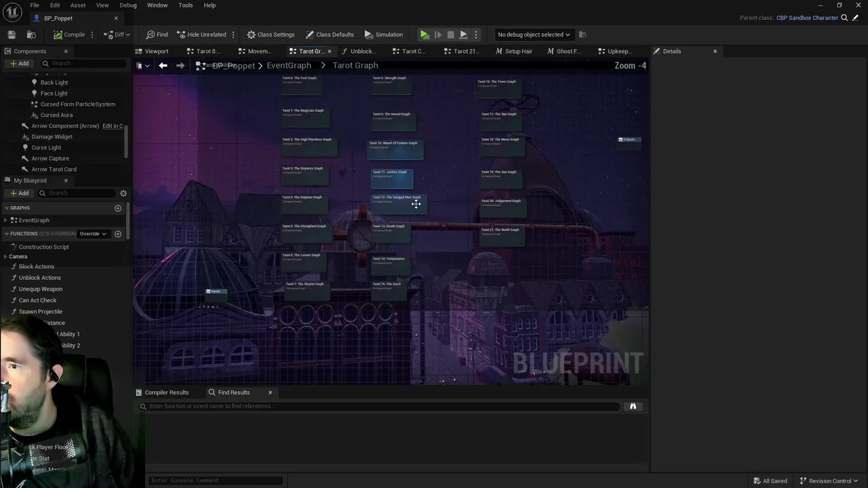Image resolution: width=868 pixels, height=488 pixels.
Task: Open the Unequip Weapon function
Action: click(x=41, y=289)
